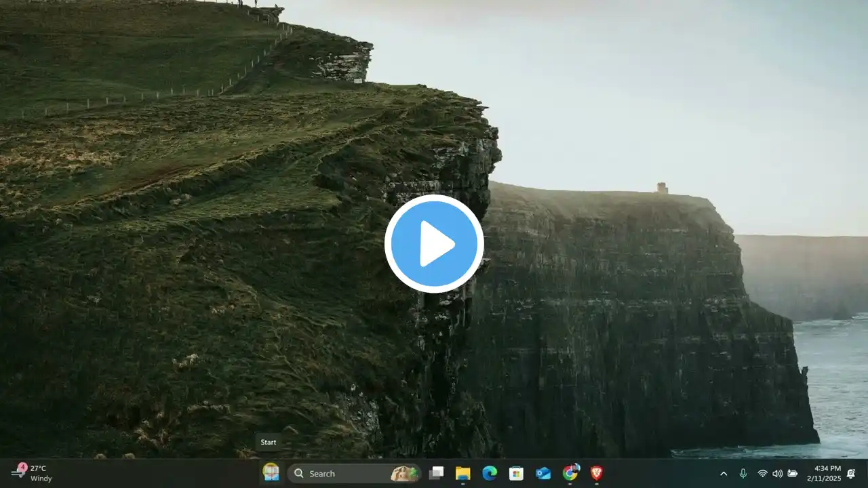Open notifications via the bell icon
Image resolution: width=868 pixels, height=488 pixels.
coord(850,474)
